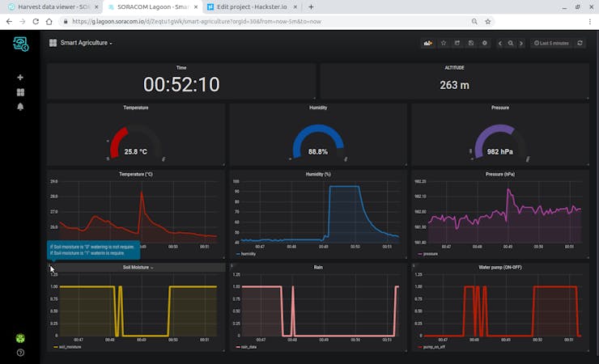Click the Add panel icon in toolbar

428,43
